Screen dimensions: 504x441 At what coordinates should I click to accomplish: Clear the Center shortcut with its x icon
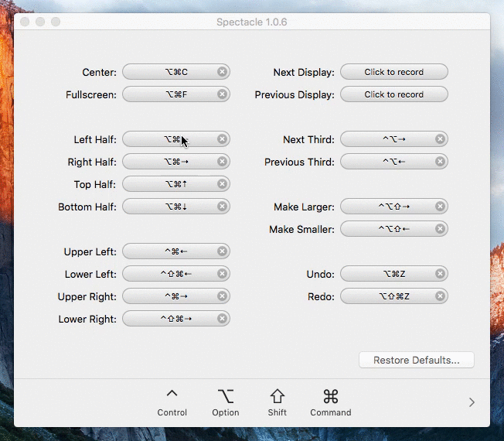click(222, 72)
